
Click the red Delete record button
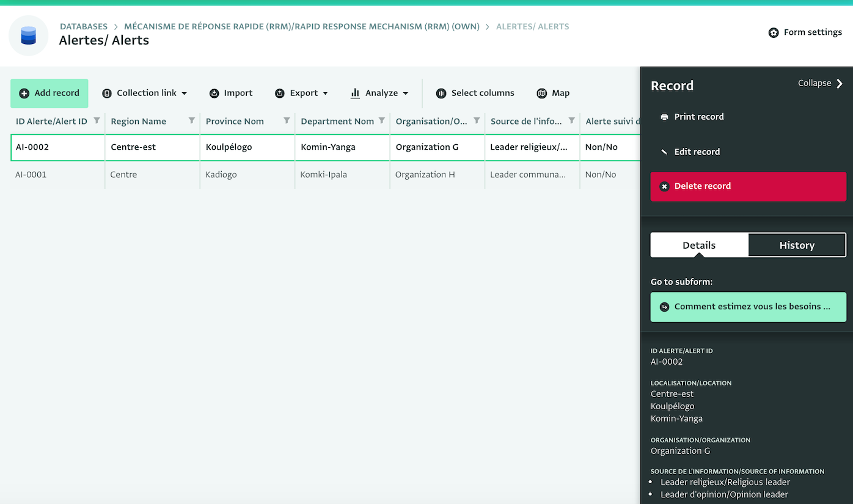(x=749, y=186)
